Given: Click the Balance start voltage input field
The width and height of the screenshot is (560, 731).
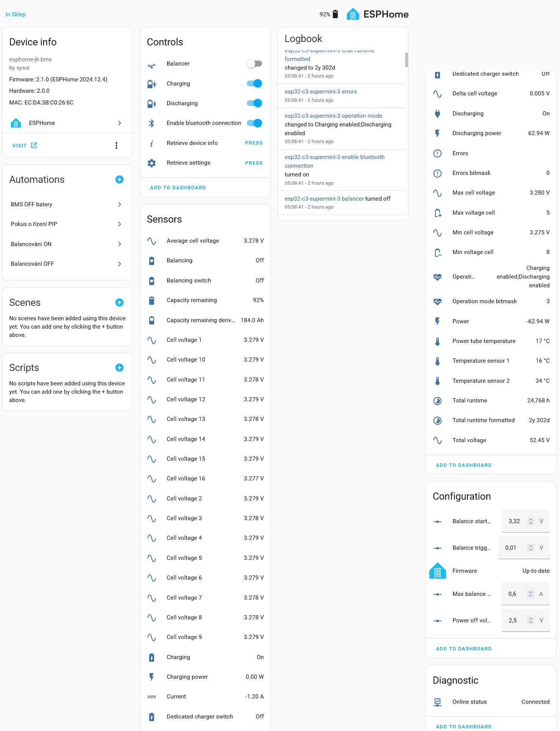Looking at the screenshot, I should [526, 521].
